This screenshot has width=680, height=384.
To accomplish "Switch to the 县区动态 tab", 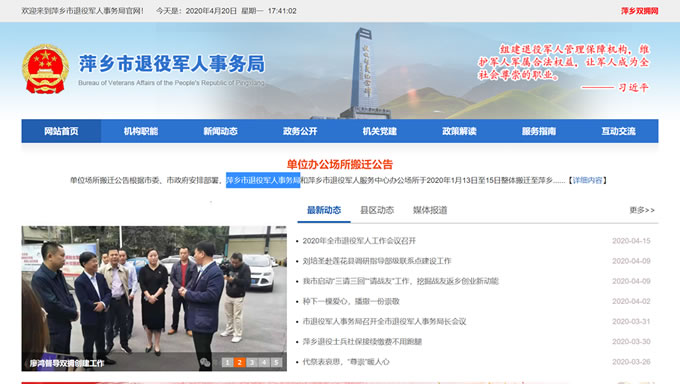I will click(x=377, y=210).
